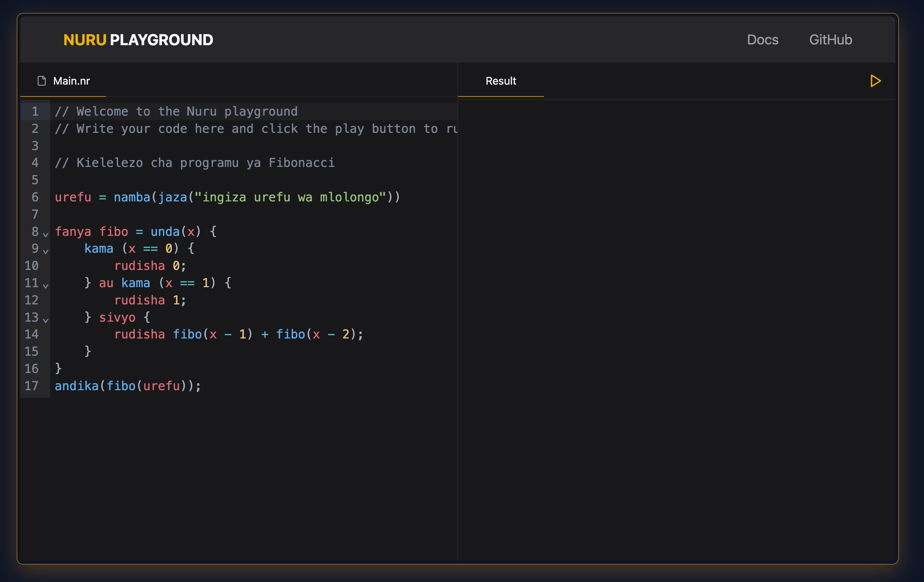Click the comment "Write your code here" on line 2
The image size is (924, 582).
(x=150, y=129)
